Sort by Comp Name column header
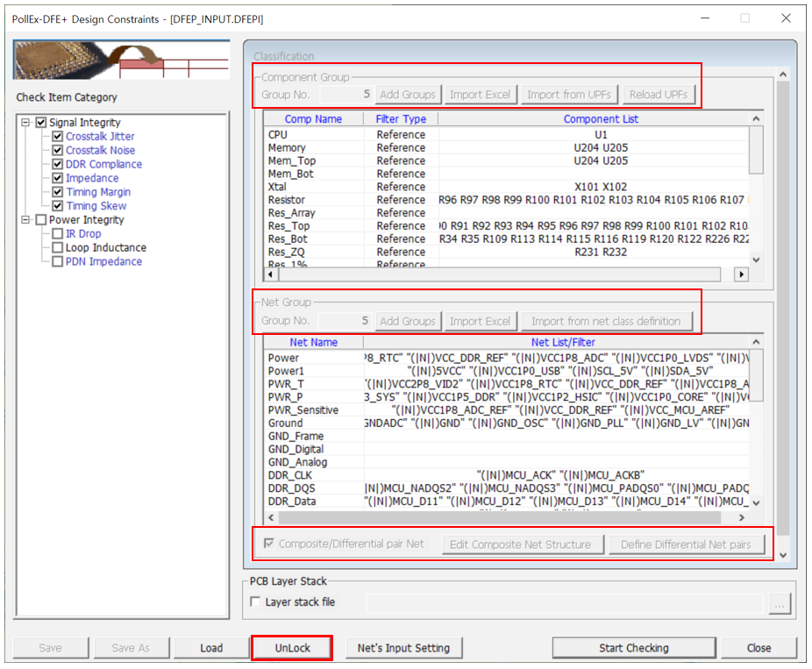 tap(313, 119)
